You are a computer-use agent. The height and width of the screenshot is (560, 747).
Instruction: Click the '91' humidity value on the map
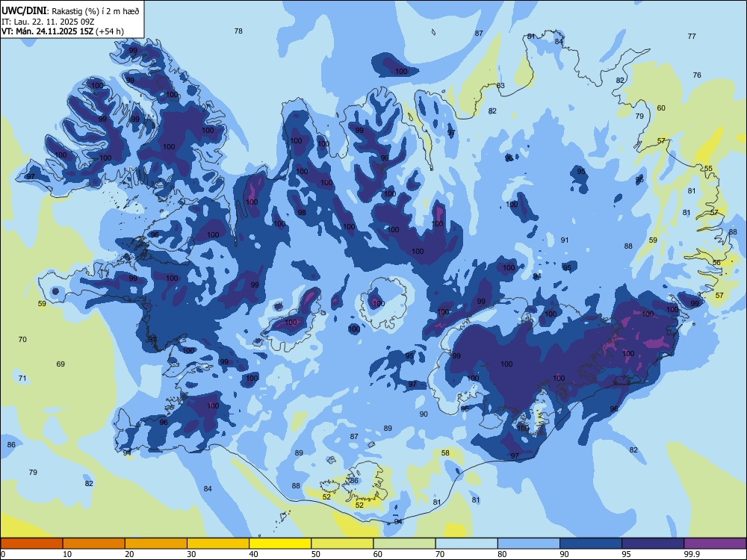click(565, 240)
